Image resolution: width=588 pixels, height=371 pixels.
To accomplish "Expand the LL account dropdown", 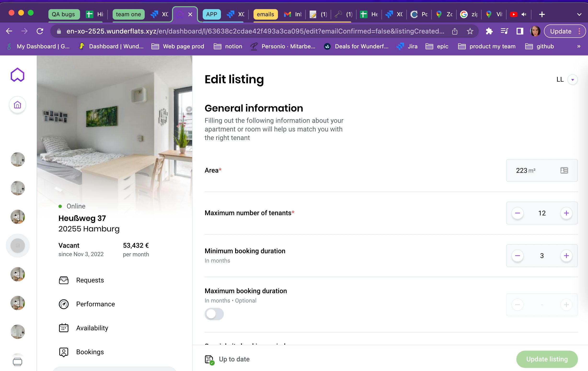I will point(572,79).
